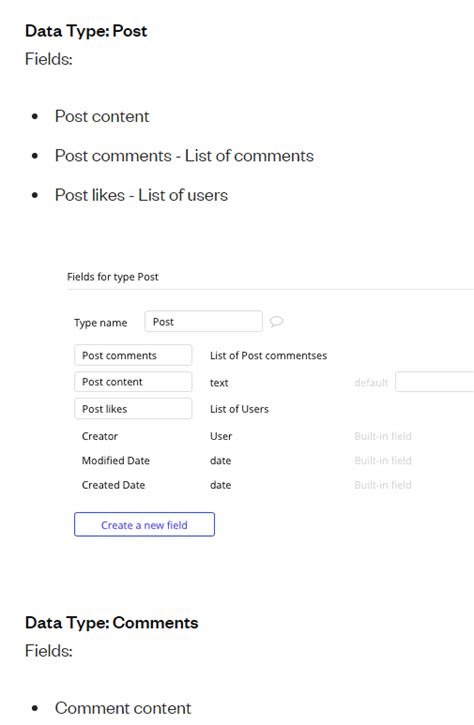Click the text type label for Post content
This screenshot has height=725, width=474.
coord(219,383)
